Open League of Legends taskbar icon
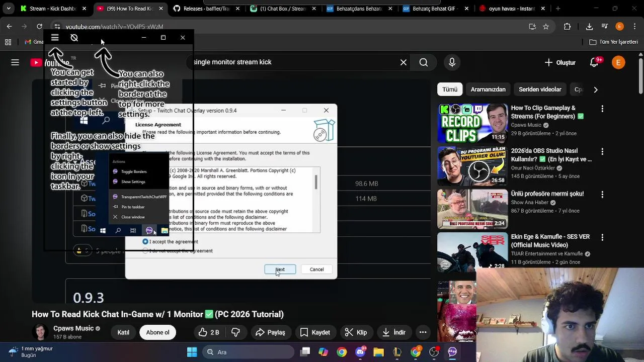This screenshot has height=362, width=644. [x=397, y=352]
